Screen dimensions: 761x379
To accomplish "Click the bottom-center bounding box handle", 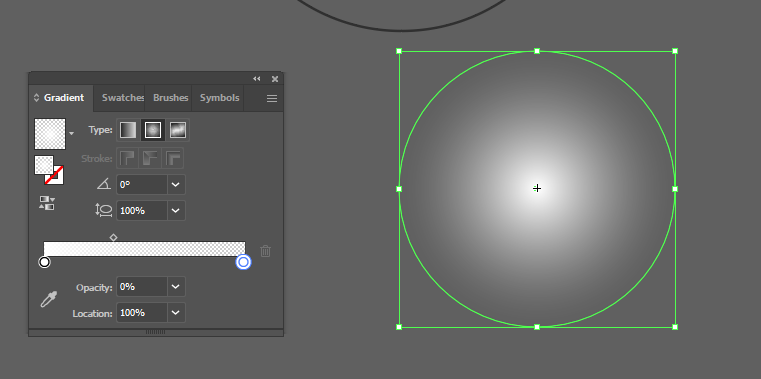I will click(x=537, y=327).
